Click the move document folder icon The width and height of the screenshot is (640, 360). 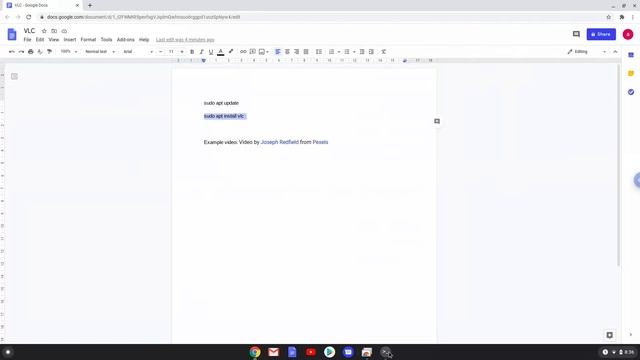[54, 31]
